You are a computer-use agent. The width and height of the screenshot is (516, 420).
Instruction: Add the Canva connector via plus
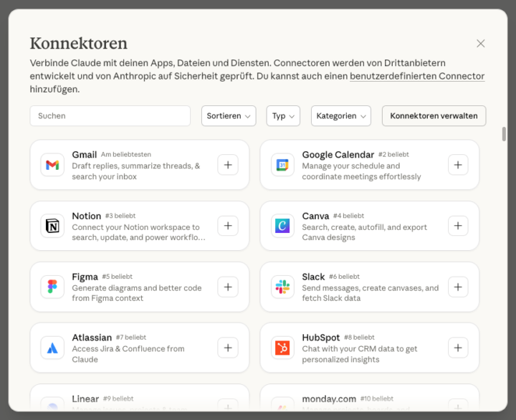[x=458, y=226]
